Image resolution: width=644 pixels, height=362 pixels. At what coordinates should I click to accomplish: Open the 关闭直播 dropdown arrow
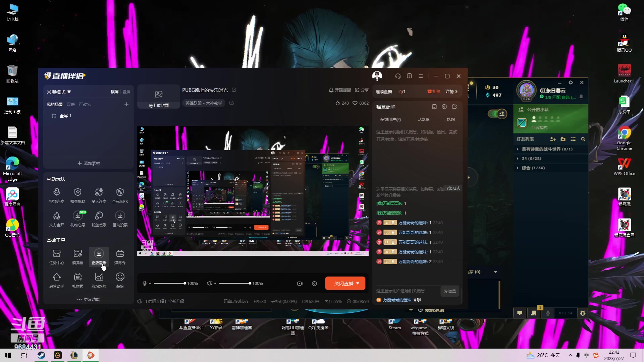pyautogui.click(x=358, y=284)
